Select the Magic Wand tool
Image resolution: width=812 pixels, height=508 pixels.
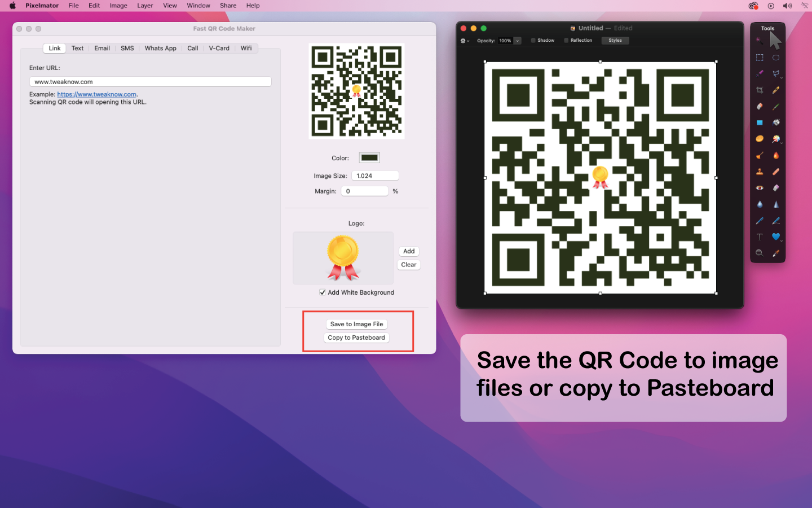pos(760,41)
